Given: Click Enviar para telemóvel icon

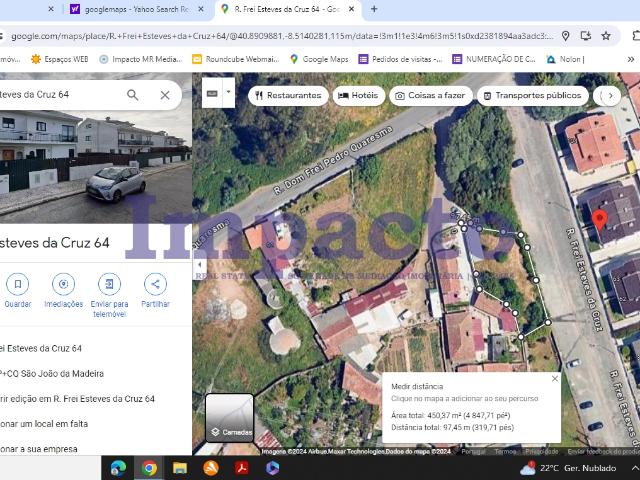Looking at the screenshot, I should (x=109, y=284).
